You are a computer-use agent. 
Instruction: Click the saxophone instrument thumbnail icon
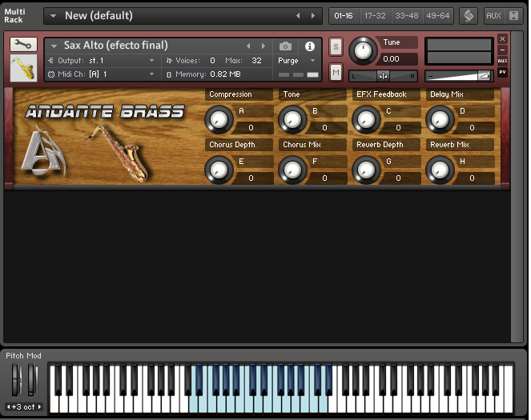[x=23, y=68]
